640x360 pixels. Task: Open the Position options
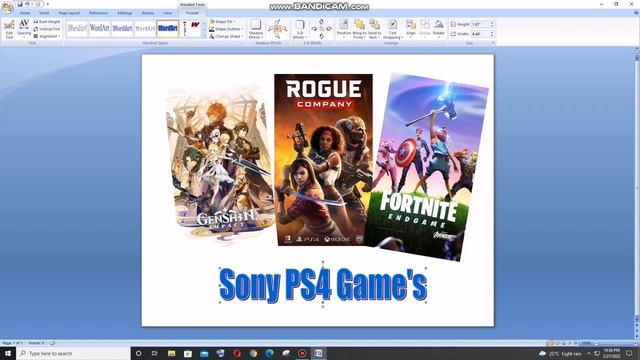click(x=344, y=29)
